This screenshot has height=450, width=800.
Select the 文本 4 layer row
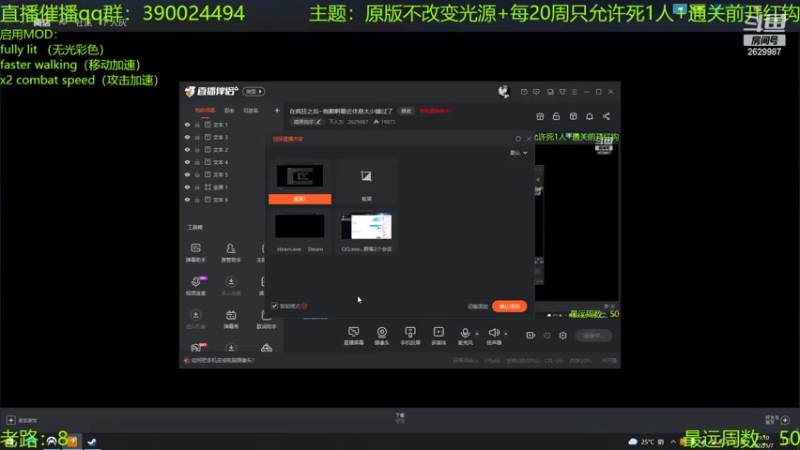223,162
